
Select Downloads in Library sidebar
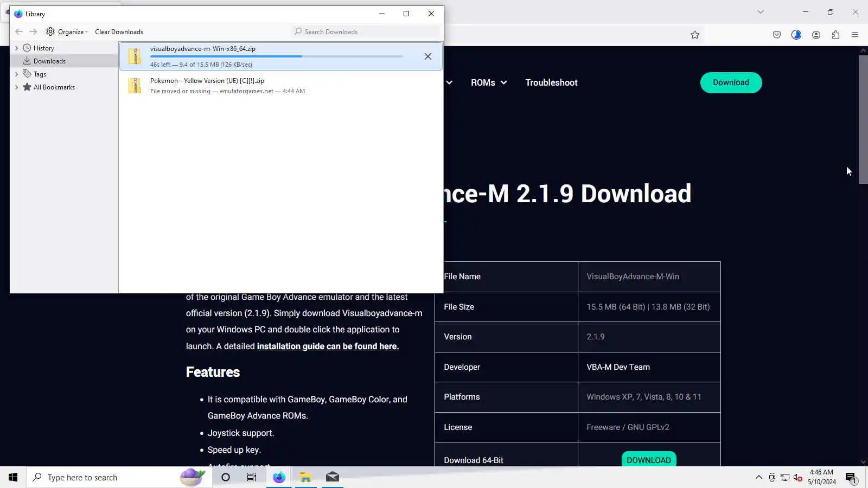(x=49, y=61)
